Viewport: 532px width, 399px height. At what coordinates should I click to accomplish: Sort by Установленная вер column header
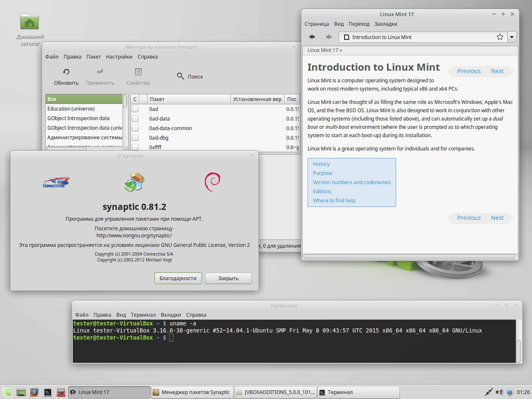coord(257,99)
